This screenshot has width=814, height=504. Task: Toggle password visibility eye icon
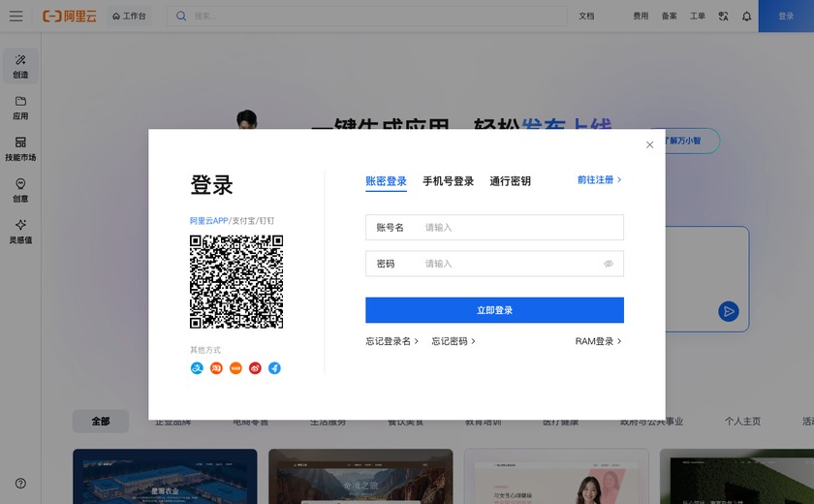tap(609, 264)
